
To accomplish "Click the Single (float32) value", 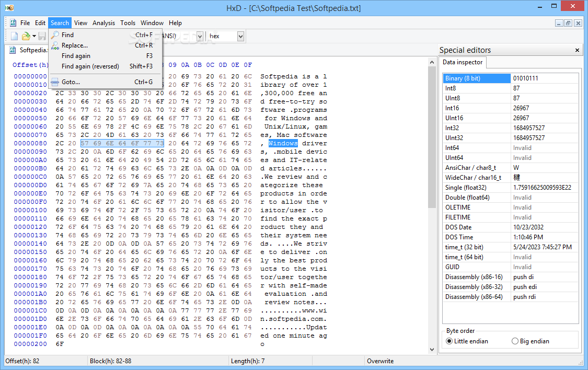I will pyautogui.click(x=542, y=188).
